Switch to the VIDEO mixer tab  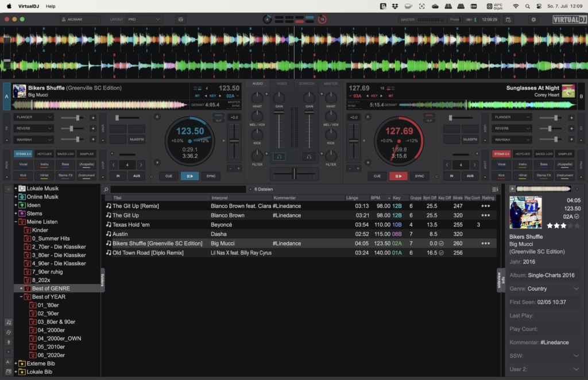(x=281, y=84)
